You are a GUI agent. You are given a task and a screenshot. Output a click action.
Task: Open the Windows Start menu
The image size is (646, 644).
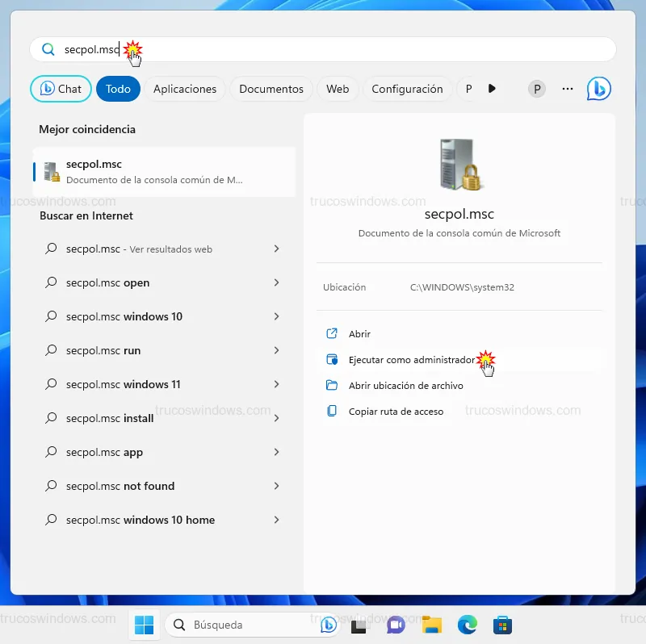(145, 625)
